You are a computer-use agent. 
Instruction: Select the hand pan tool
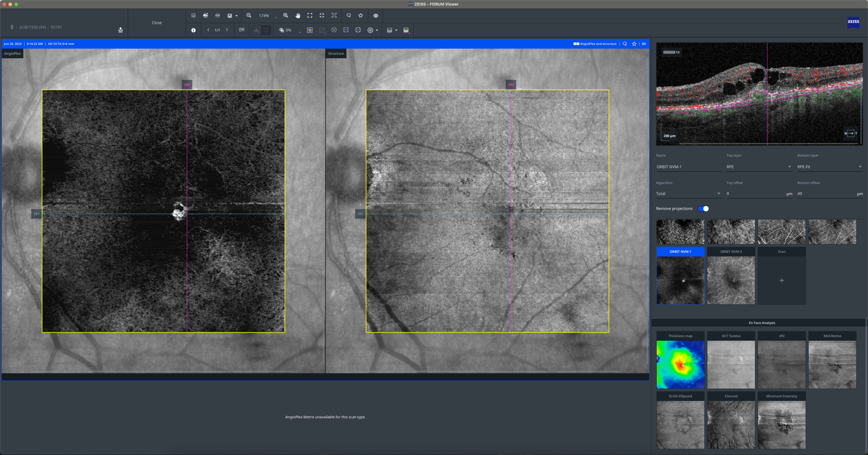coord(298,16)
